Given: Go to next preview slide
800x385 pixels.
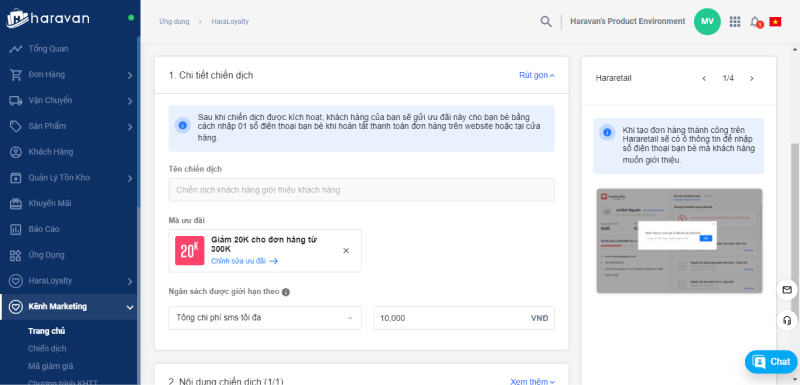Looking at the screenshot, I should (752, 79).
